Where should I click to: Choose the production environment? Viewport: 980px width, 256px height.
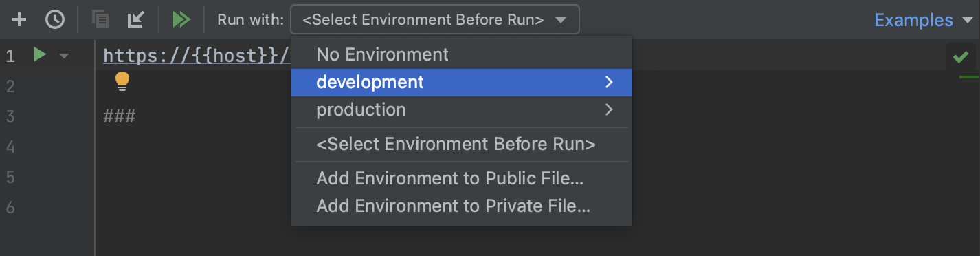tap(462, 109)
